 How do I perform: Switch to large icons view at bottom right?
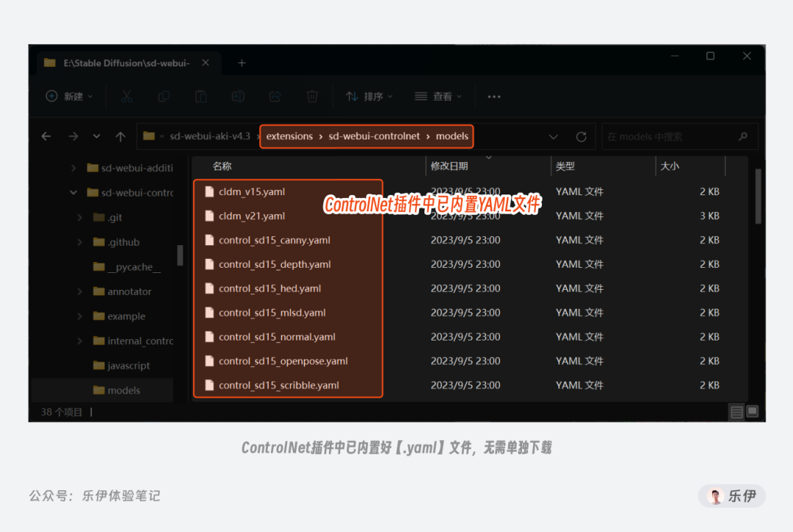click(x=752, y=412)
